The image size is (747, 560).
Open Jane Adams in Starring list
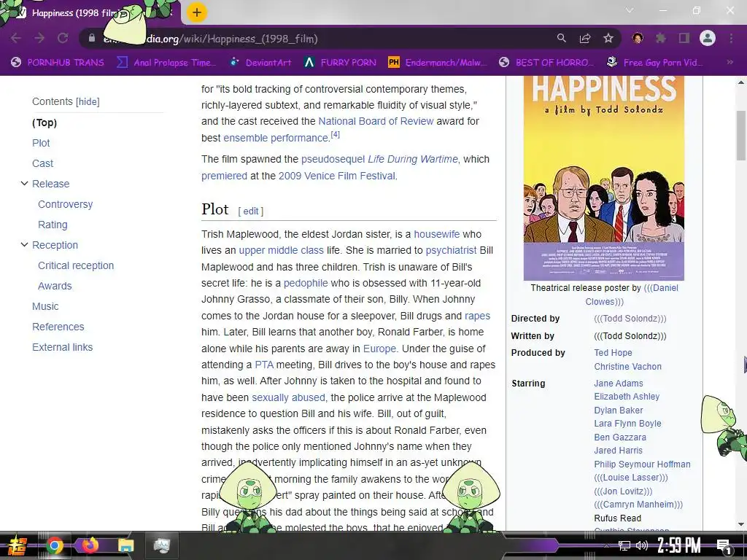click(x=619, y=384)
